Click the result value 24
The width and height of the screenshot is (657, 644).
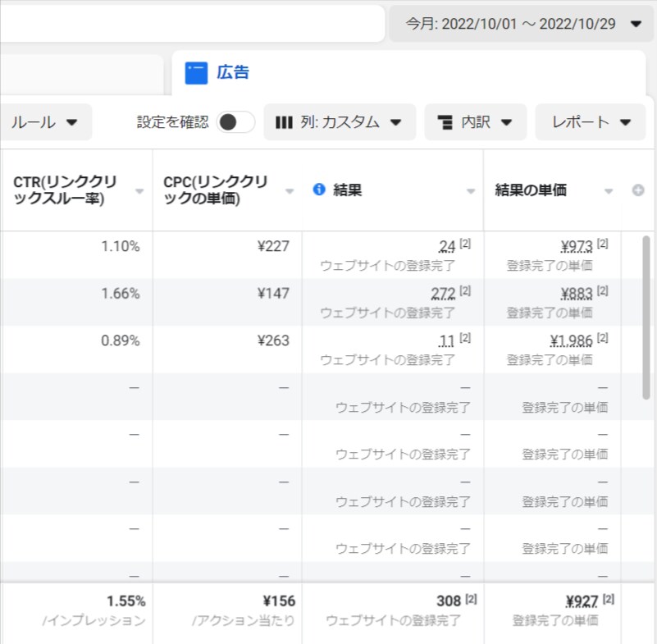[x=447, y=246]
